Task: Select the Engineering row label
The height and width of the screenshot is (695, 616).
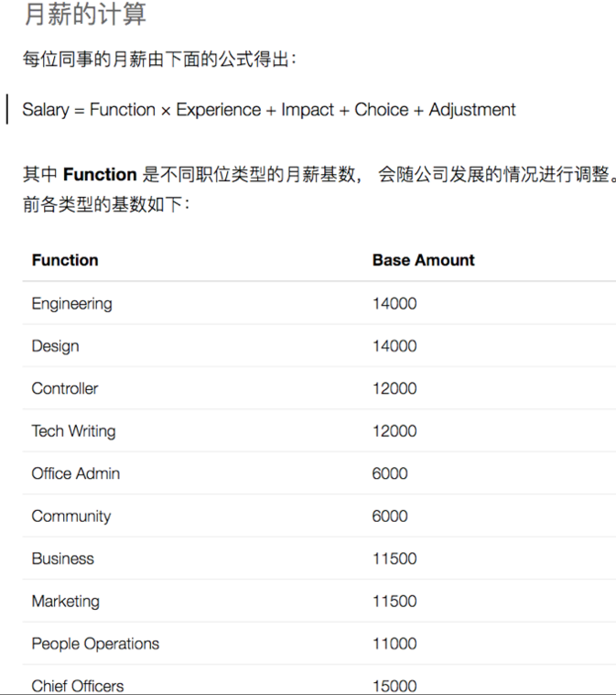Action: tap(71, 304)
